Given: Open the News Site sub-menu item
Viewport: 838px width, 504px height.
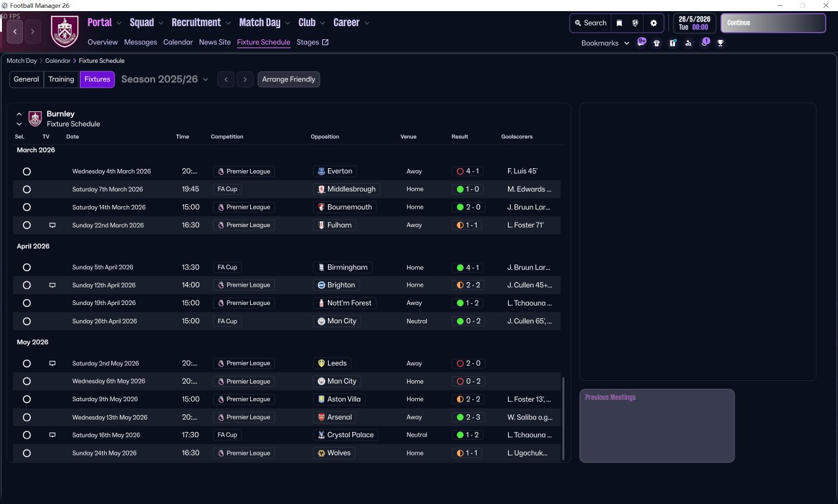Looking at the screenshot, I should click(x=215, y=43).
